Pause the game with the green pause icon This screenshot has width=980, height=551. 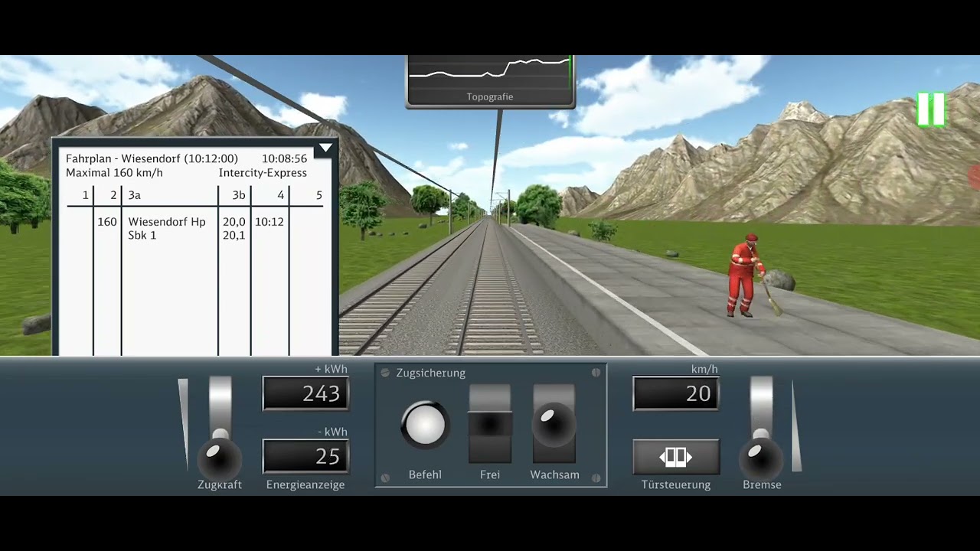(x=931, y=109)
